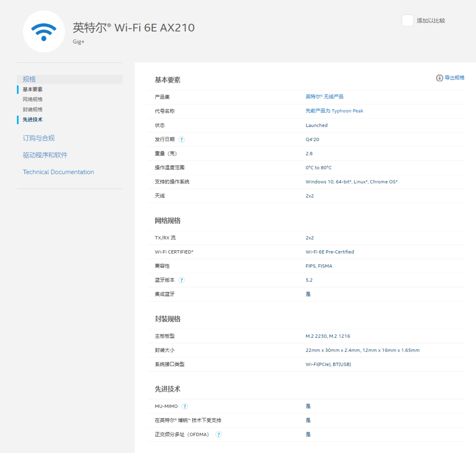The width and height of the screenshot is (476, 453).
Task: Click 导出规格 link
Action: 454,78
